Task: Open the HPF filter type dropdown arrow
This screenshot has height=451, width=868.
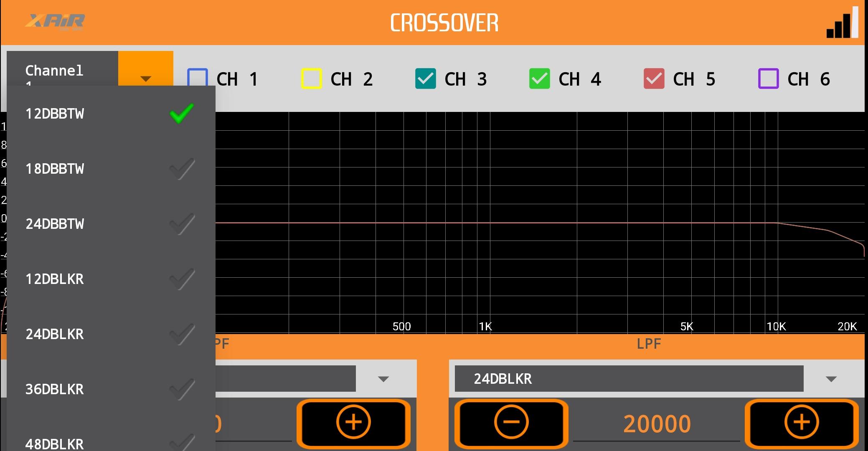Action: coord(383,379)
